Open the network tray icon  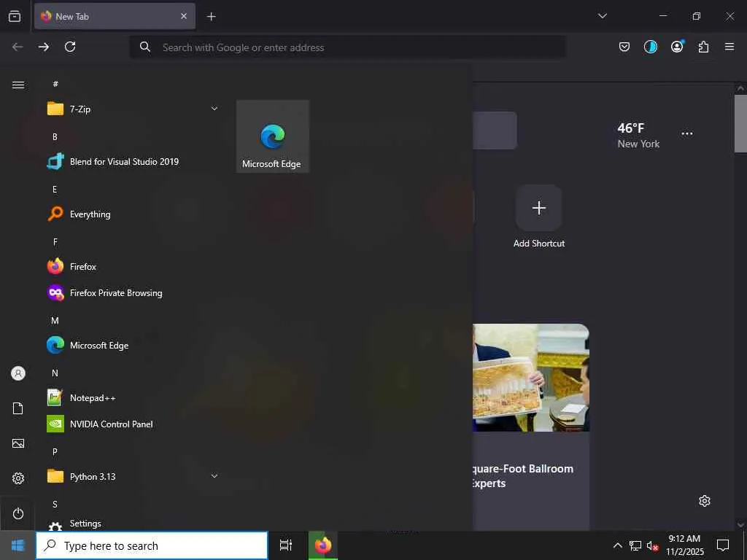(x=635, y=545)
